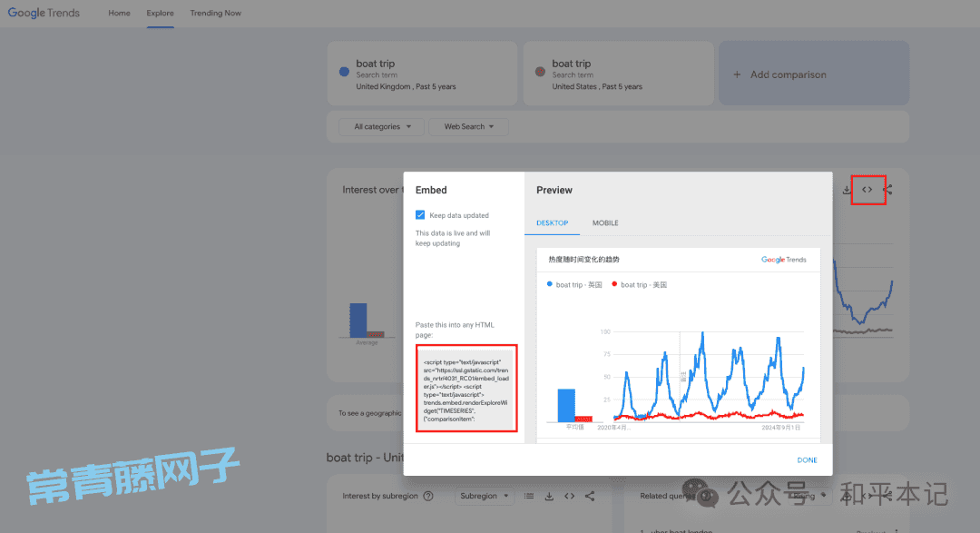
Task: Click list view icon in subregion panel
Action: 529,496
